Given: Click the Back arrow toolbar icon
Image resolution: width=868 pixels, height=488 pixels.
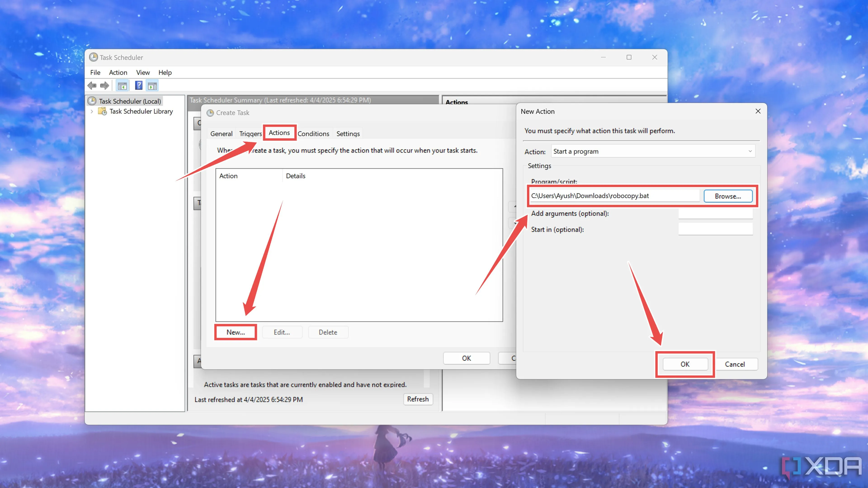Looking at the screenshot, I should point(92,86).
